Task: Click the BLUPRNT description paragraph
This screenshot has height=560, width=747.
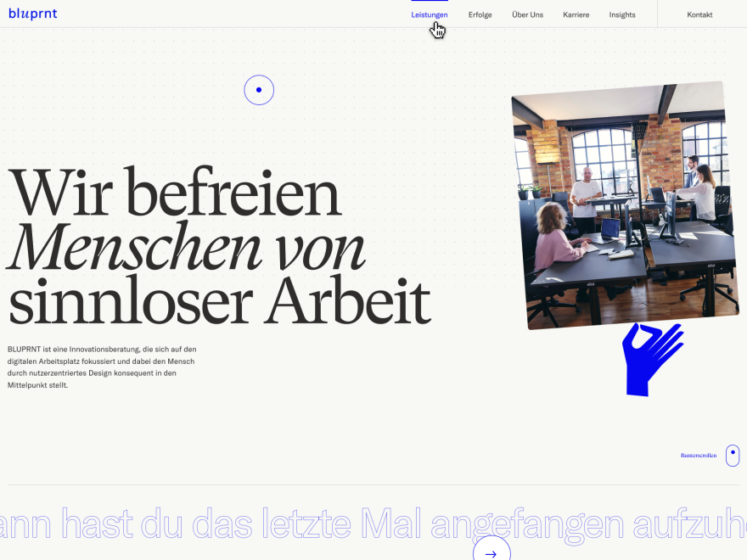Action: [x=102, y=367]
